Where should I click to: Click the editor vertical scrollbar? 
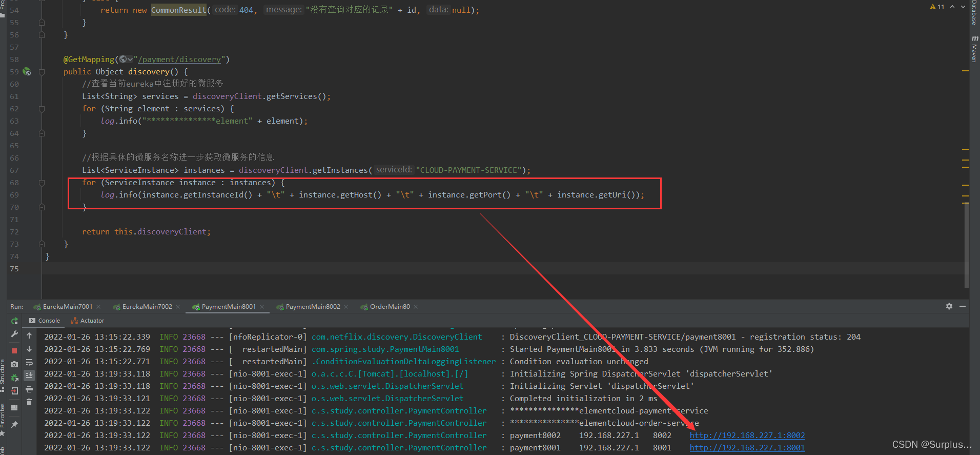coord(967,246)
